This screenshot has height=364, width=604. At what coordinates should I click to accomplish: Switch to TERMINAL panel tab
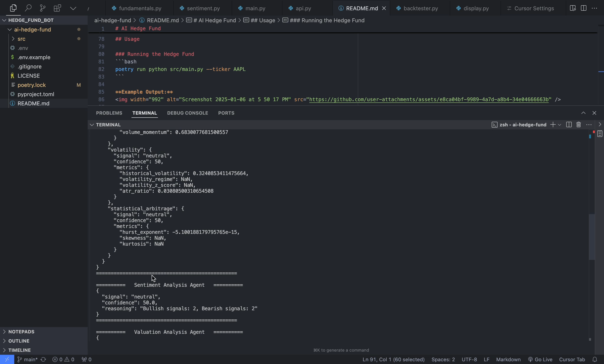145,113
